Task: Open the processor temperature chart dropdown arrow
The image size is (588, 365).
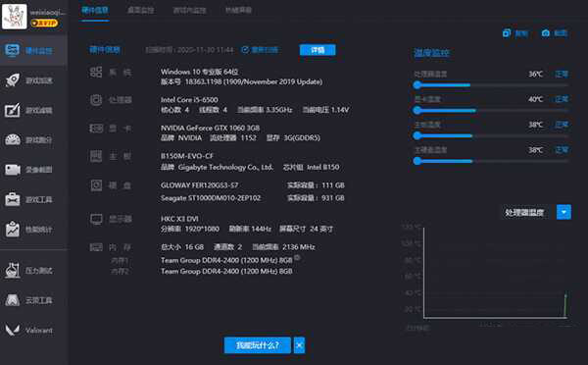Action: [x=563, y=212]
